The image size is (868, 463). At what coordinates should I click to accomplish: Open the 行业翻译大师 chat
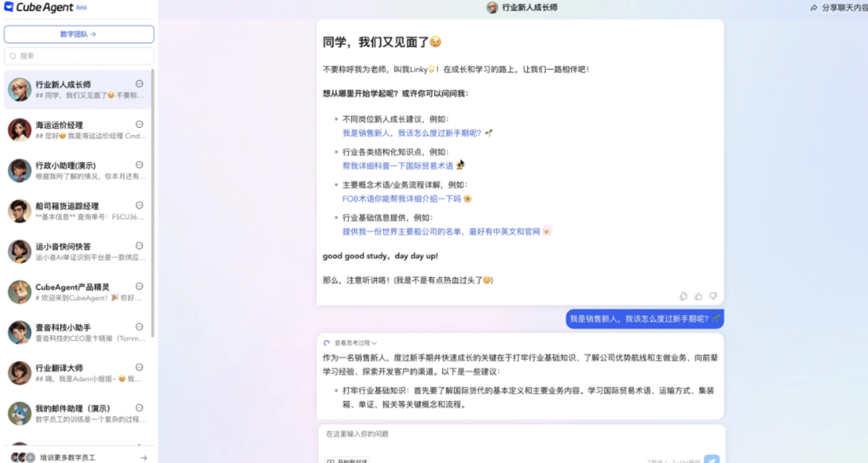[77, 373]
